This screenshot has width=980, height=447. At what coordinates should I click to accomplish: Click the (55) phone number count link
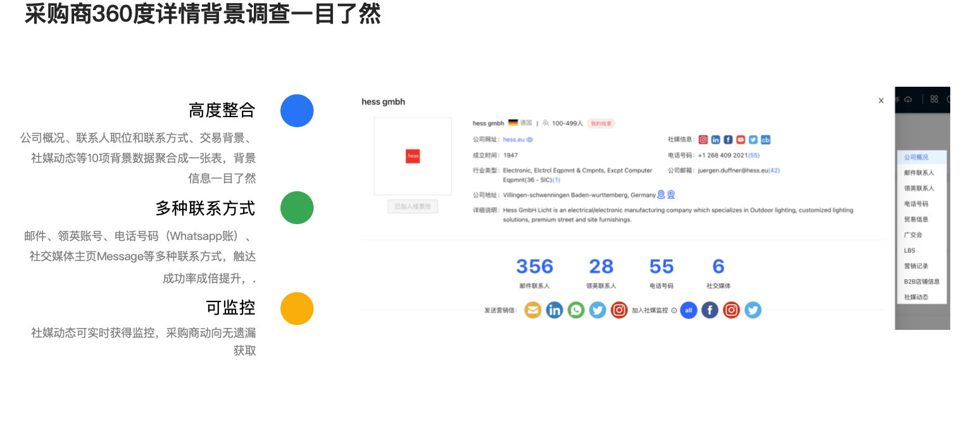(x=754, y=155)
